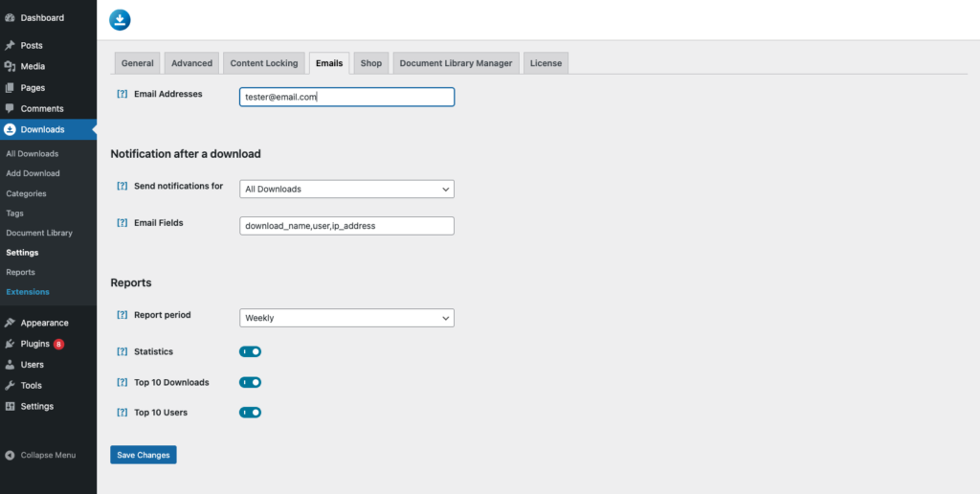
Task: Click the Save Changes button
Action: point(144,455)
